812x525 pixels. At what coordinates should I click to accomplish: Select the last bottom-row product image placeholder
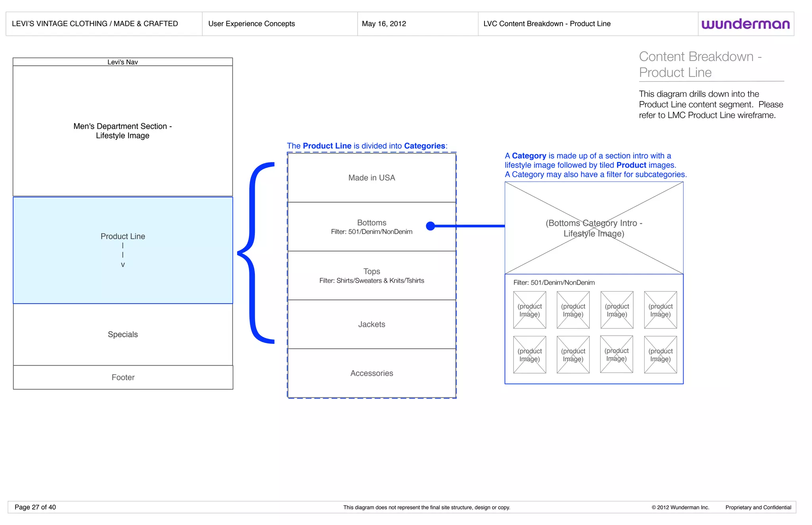660,355
